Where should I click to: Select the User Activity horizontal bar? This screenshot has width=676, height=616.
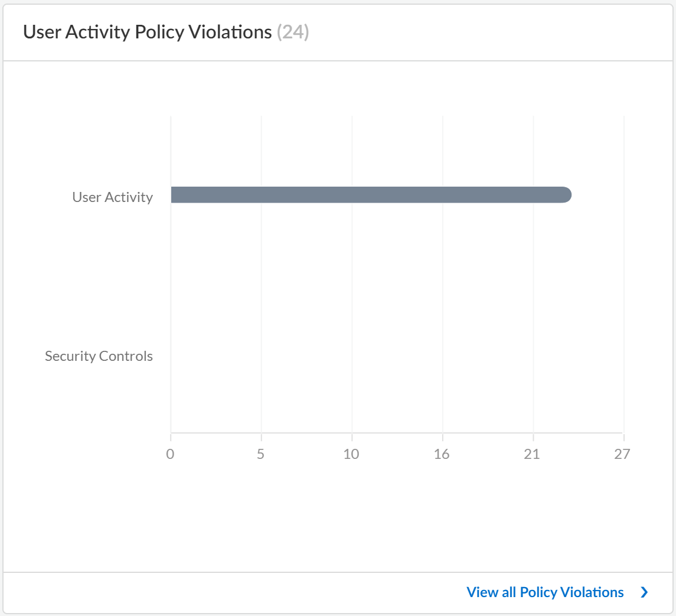[371, 195]
